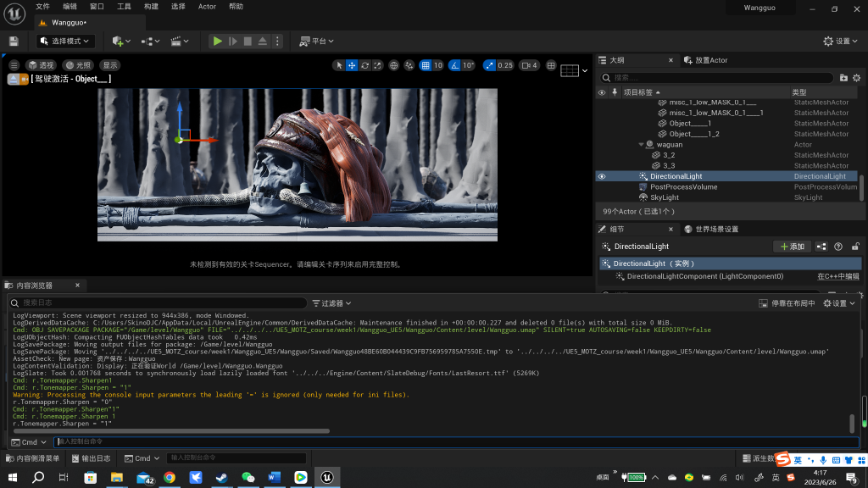
Task: Click the eject from player button
Action: click(263, 41)
